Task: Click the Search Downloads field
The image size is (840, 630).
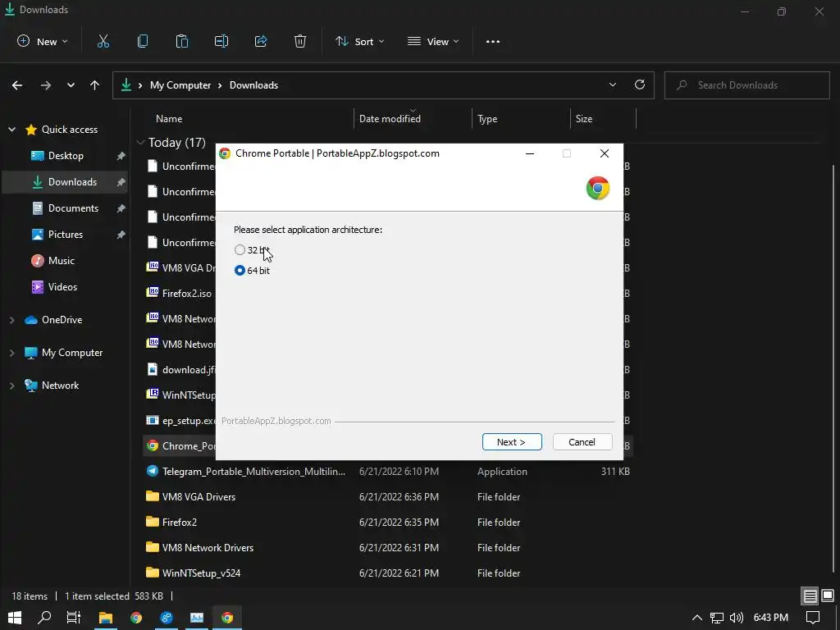Action: [746, 85]
